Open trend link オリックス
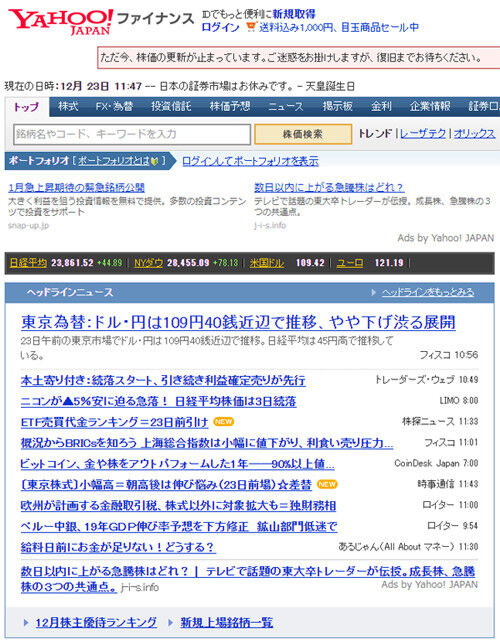Image resolution: width=500 pixels, height=642 pixels. tap(474, 133)
